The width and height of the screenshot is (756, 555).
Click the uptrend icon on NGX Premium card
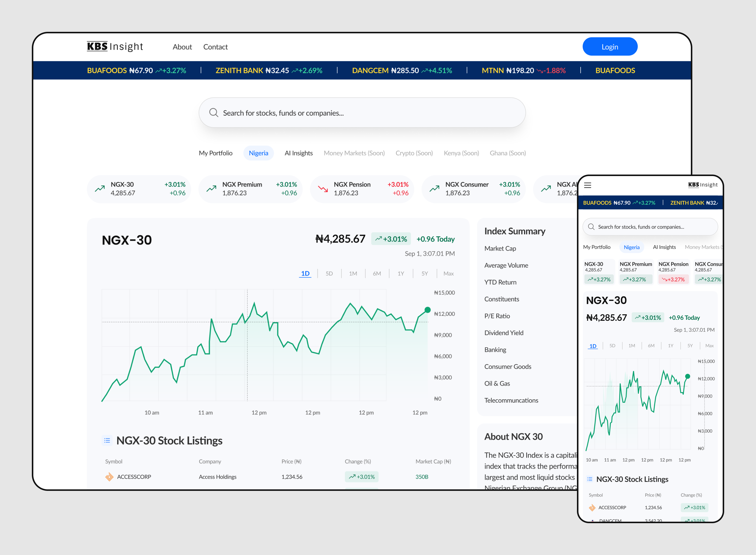pos(211,189)
